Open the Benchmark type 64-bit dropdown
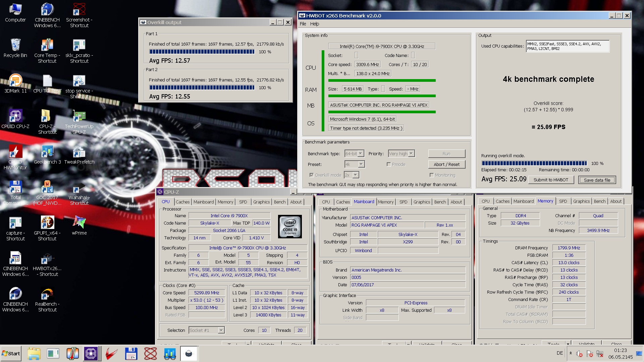The height and width of the screenshot is (362, 644). pyautogui.click(x=354, y=154)
